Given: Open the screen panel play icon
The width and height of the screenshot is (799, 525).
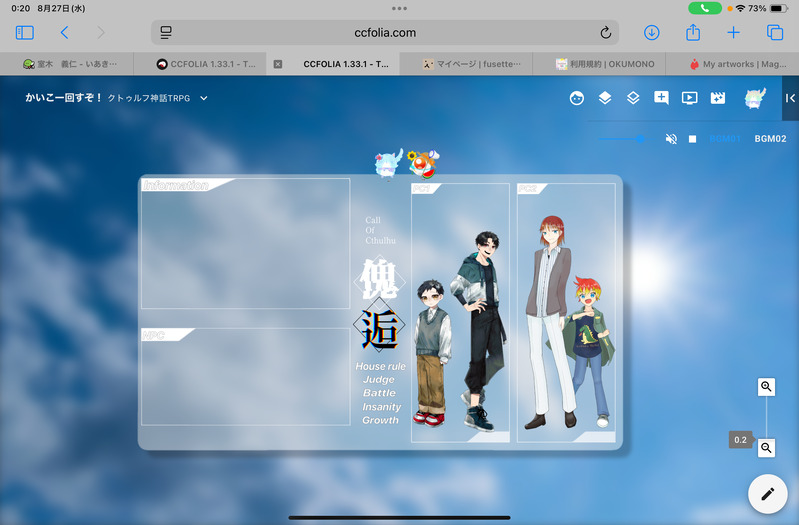Looking at the screenshot, I should (689, 98).
